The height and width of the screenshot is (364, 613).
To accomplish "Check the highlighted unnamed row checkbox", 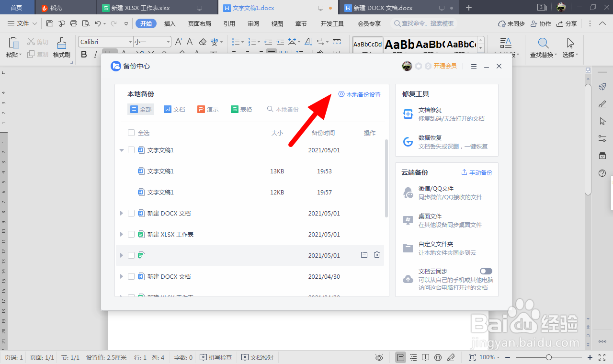I will (131, 255).
